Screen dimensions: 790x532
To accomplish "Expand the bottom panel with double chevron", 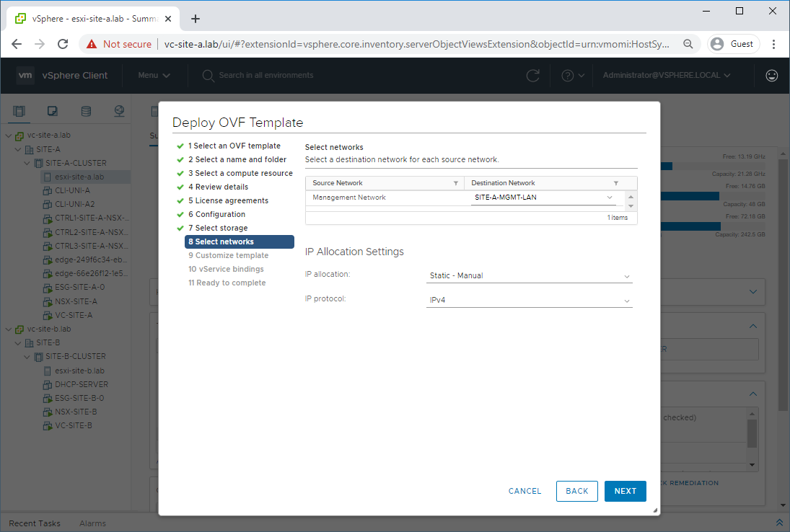I will (x=779, y=523).
